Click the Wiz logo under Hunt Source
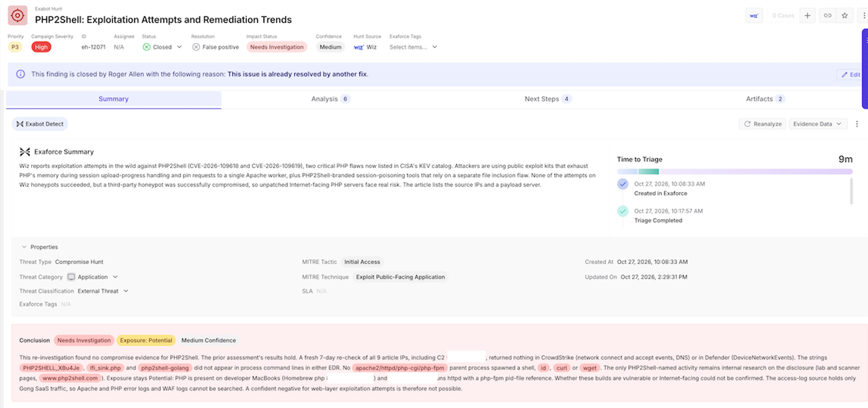The width and height of the screenshot is (868, 408). click(359, 47)
